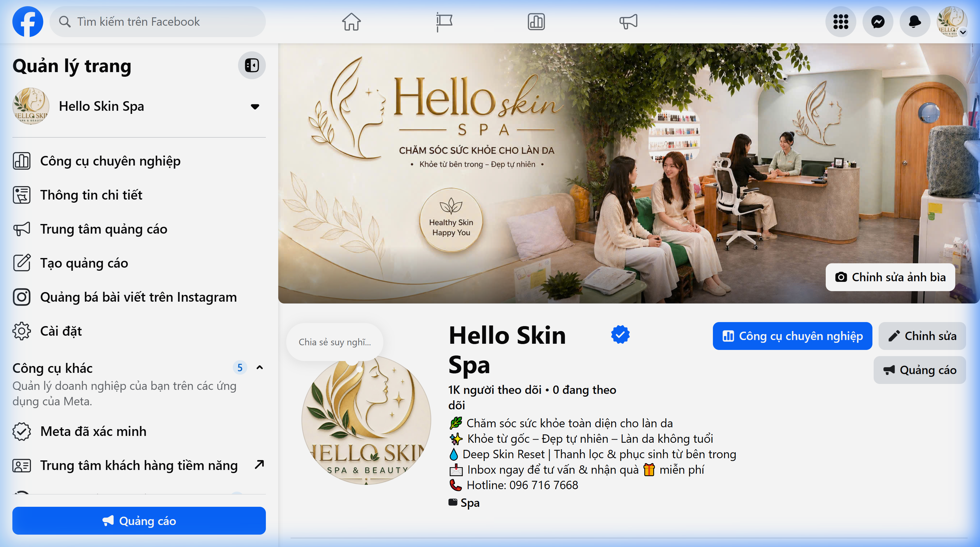
Task: Open the apps grid menu
Action: [841, 21]
